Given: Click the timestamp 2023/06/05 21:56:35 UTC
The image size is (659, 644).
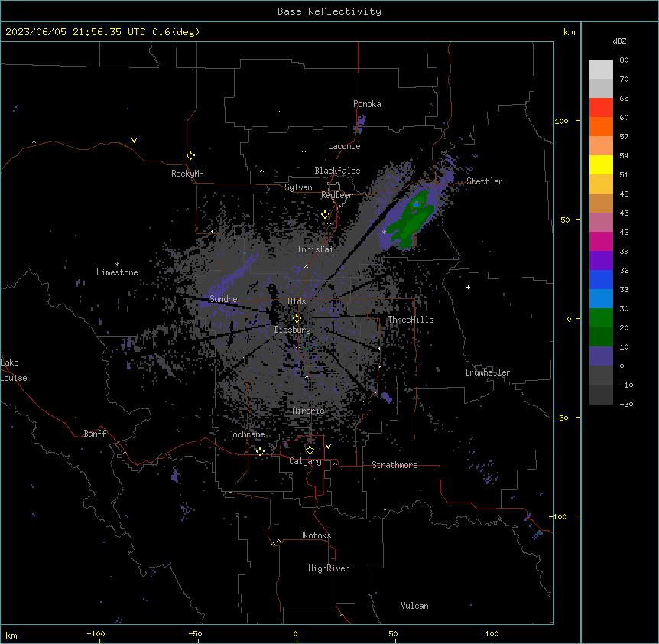Looking at the screenshot, I should (x=76, y=32).
